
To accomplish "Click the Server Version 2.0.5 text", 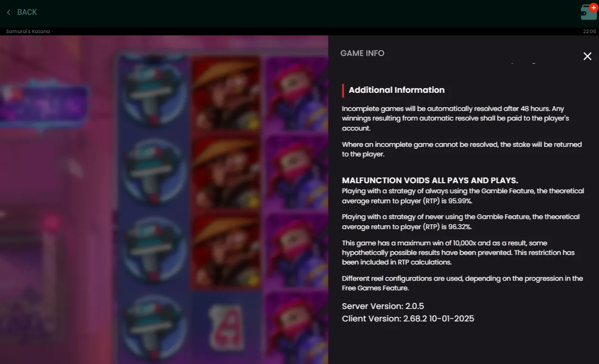I will pos(383,306).
